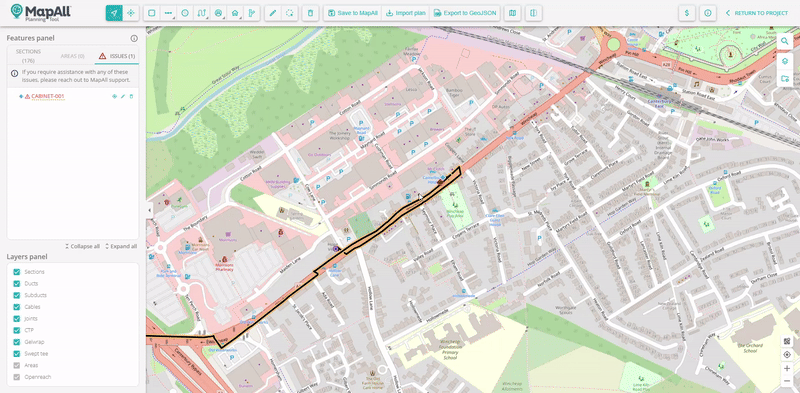This screenshot has width=800, height=393.
Task: Open the dollar cost summary icon
Action: coord(687,13)
